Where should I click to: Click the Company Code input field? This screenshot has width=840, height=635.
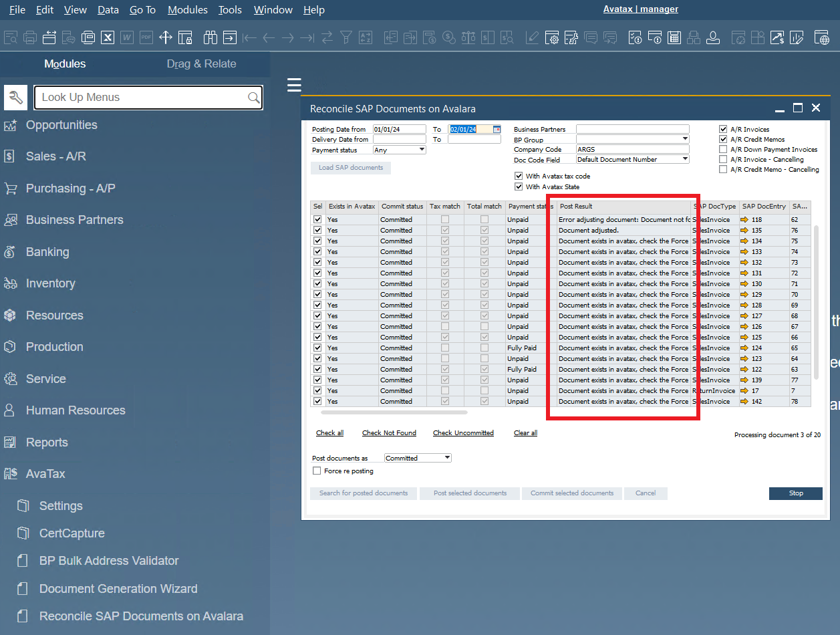pos(632,149)
